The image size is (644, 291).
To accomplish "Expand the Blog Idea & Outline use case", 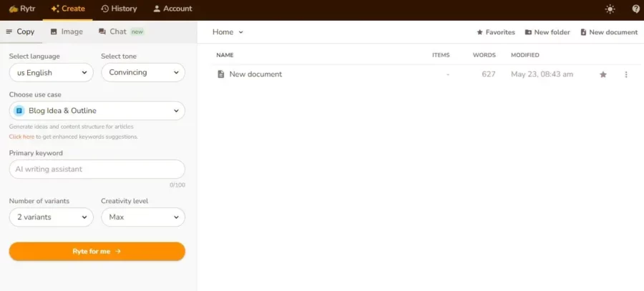I will [x=97, y=111].
